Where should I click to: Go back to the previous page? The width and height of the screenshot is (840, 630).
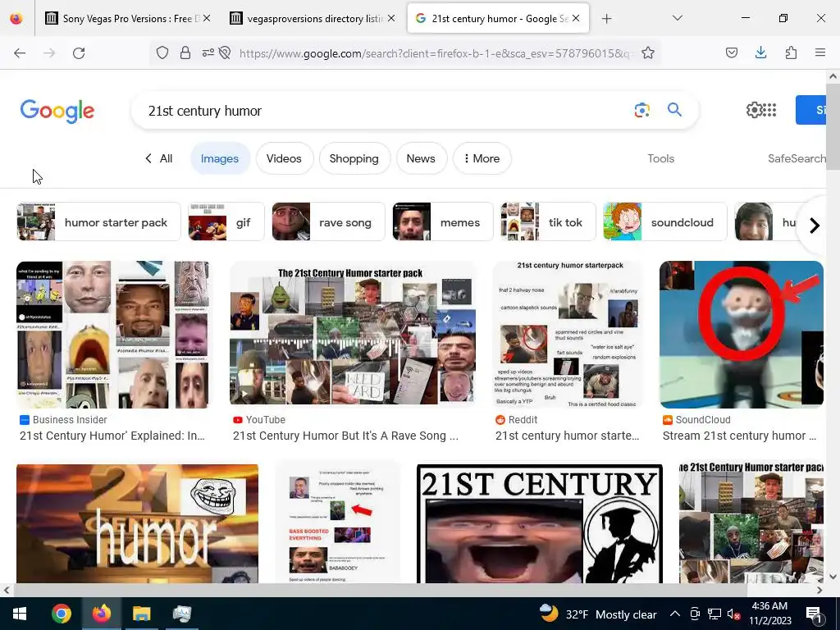pyautogui.click(x=20, y=53)
